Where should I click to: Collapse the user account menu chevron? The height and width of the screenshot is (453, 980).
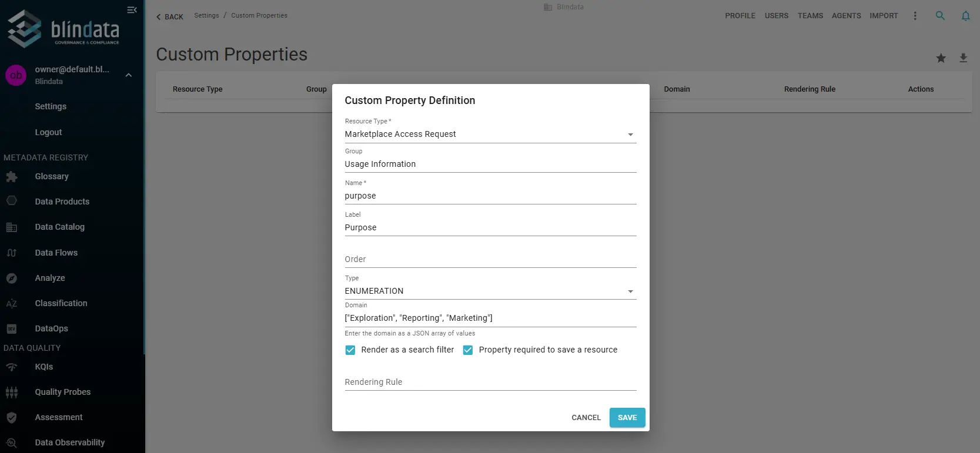point(128,75)
